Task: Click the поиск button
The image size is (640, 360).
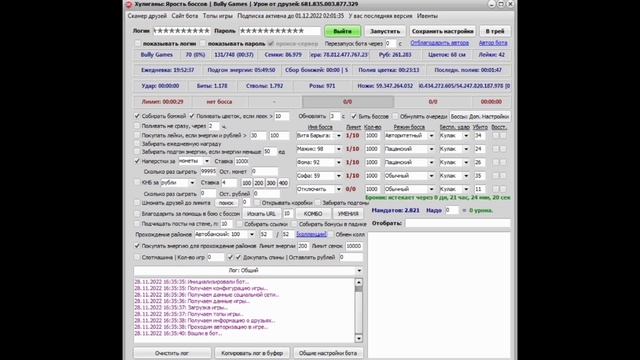Action: click(227, 202)
